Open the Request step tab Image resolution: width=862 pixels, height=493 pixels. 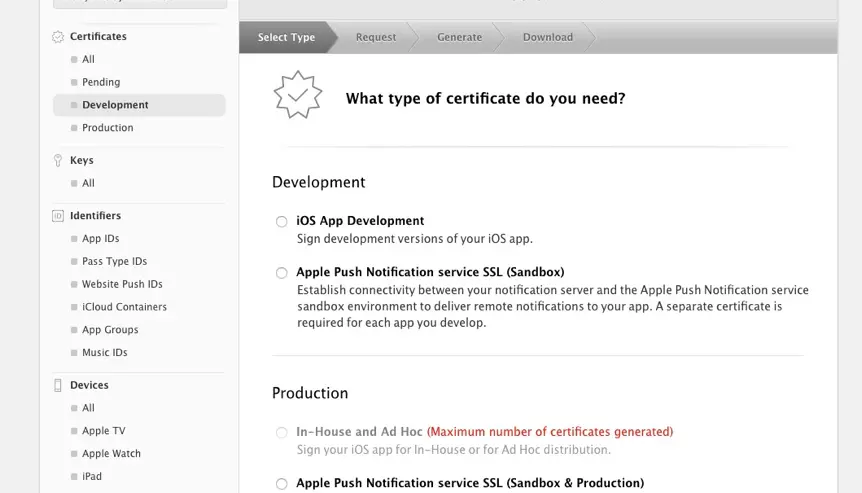(x=376, y=37)
